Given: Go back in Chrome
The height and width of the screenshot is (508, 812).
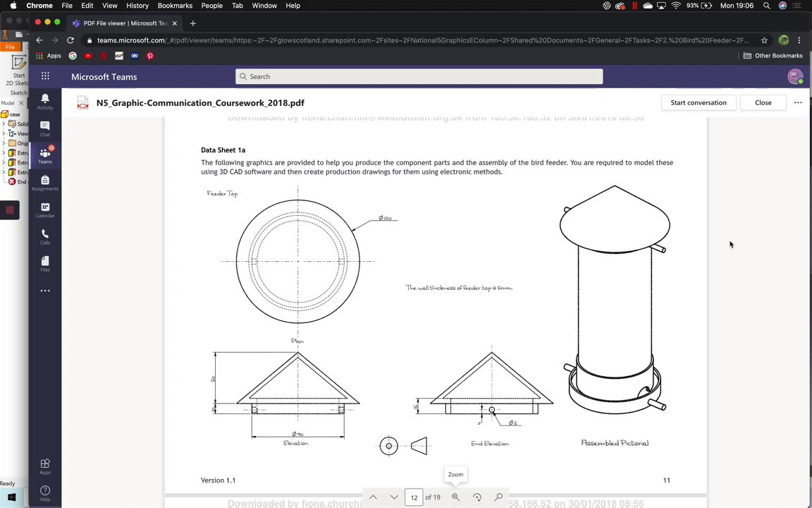Looking at the screenshot, I should click(39, 40).
